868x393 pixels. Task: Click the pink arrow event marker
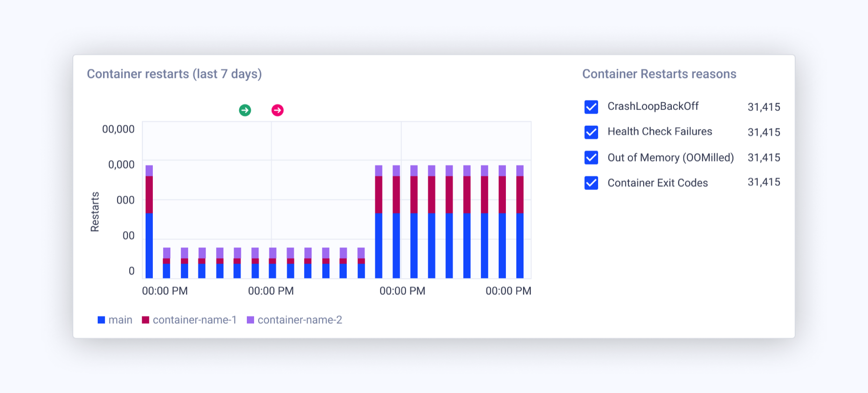tap(277, 110)
